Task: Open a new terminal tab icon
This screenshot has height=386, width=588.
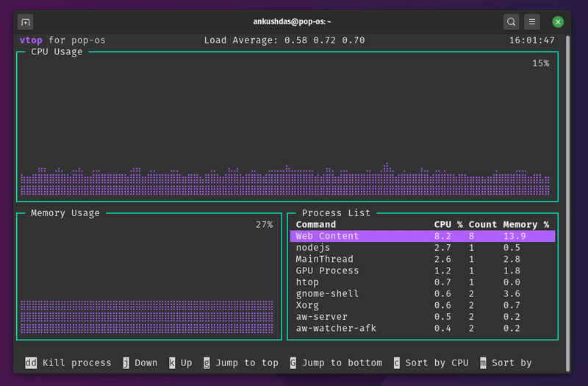Action: (26, 22)
